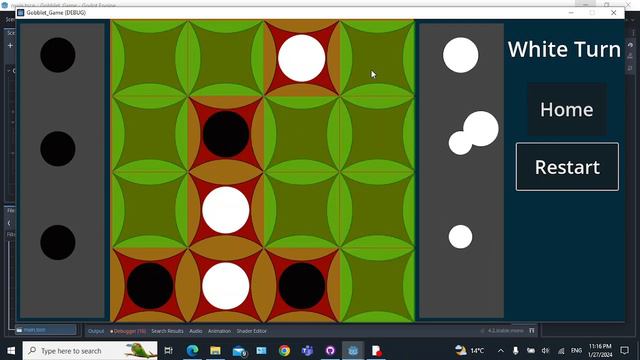
Task: Switch to the Animation tab in Godot
Action: click(x=219, y=331)
